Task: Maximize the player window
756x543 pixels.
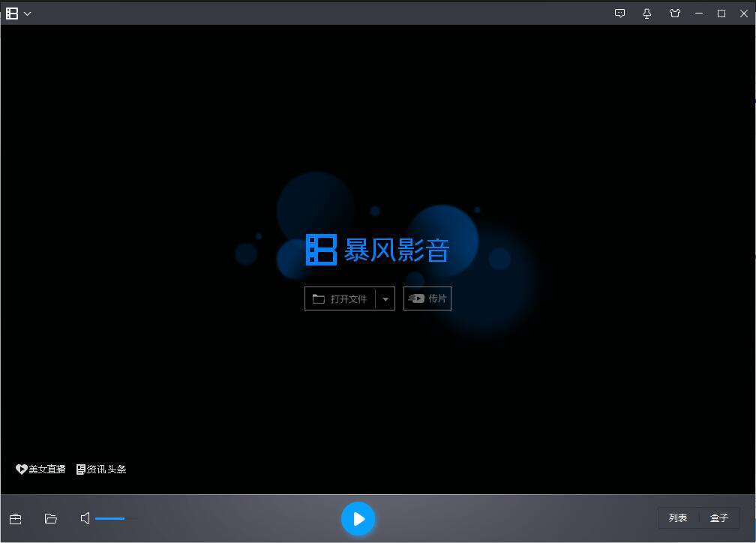Action: 721,13
